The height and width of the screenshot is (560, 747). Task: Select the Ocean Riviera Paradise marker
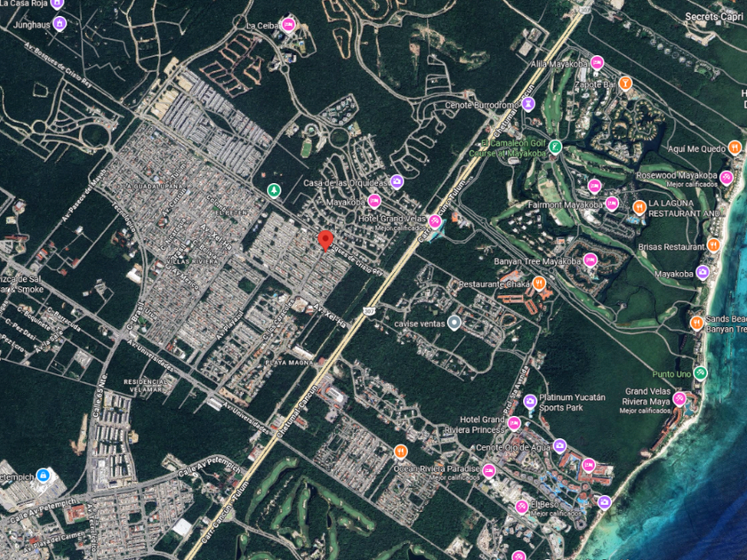tap(488, 471)
